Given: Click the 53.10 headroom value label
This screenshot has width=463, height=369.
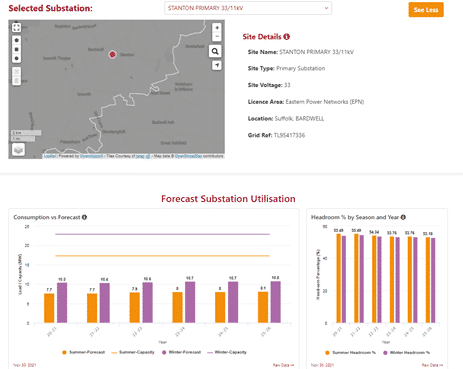Looking at the screenshot, I should click(428, 234).
